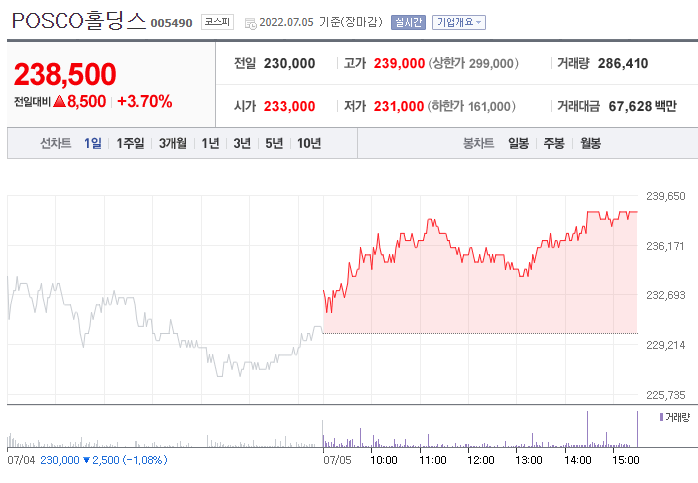Click the POSCO홀딩스 stock name
The image size is (698, 483).
[x=79, y=20]
